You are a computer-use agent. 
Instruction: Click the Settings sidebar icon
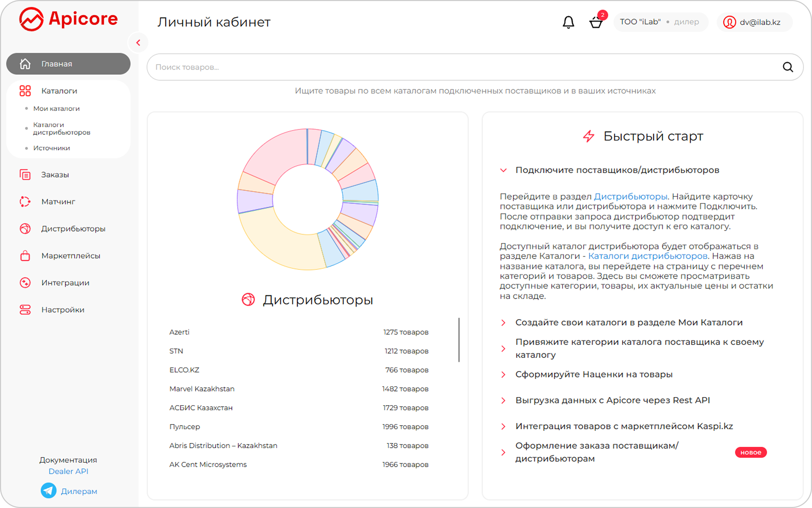[25, 310]
